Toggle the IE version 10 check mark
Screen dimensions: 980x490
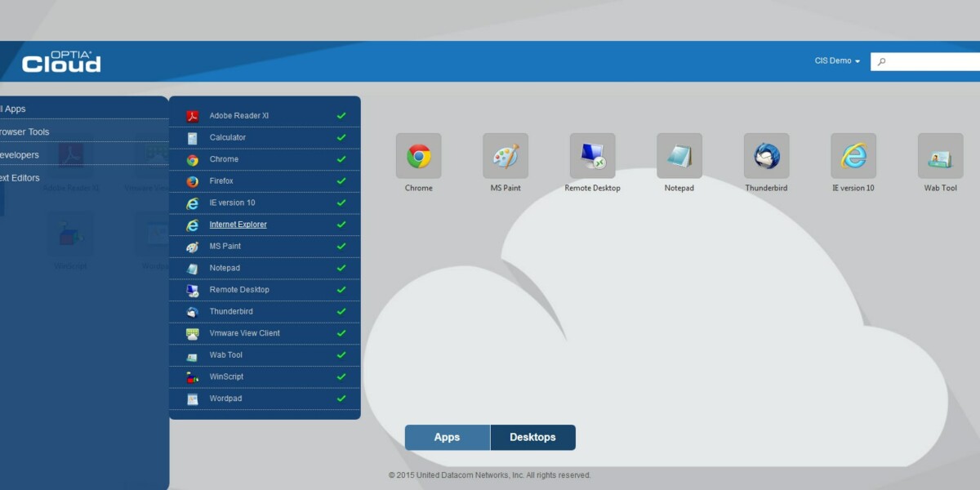(341, 203)
